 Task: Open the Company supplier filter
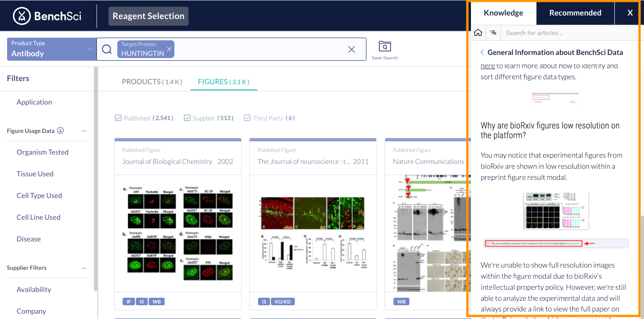coord(31,311)
